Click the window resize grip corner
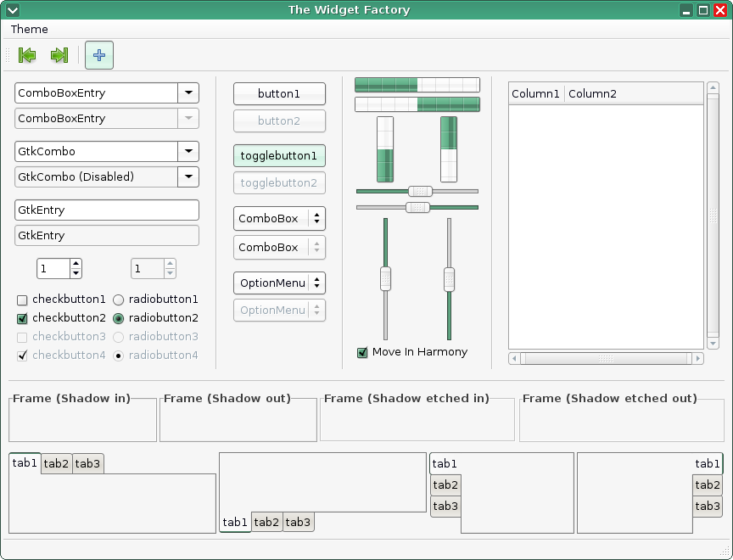Viewport: 733px width, 560px height. pyautogui.click(x=725, y=552)
